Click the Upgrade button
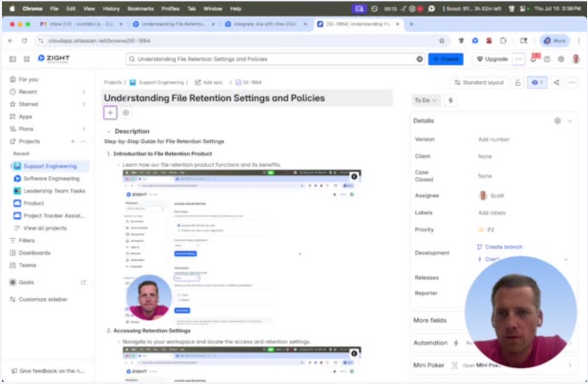This screenshot has width=588, height=384. pyautogui.click(x=493, y=59)
